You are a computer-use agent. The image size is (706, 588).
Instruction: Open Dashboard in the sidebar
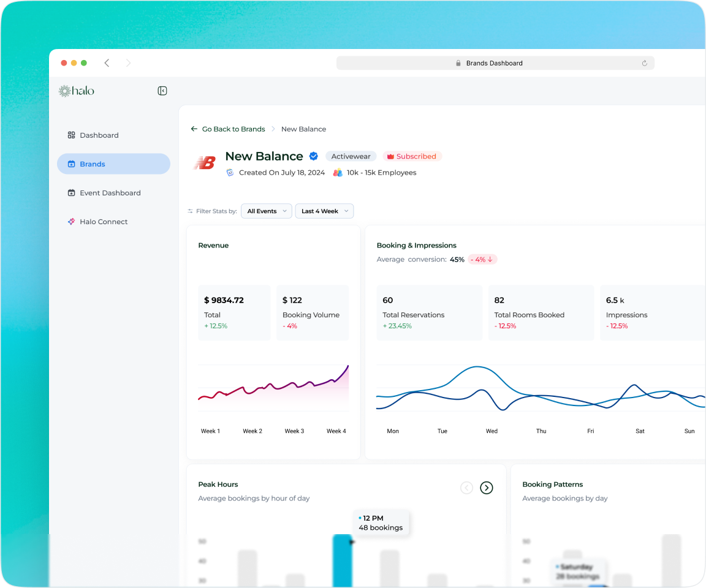coord(113,135)
